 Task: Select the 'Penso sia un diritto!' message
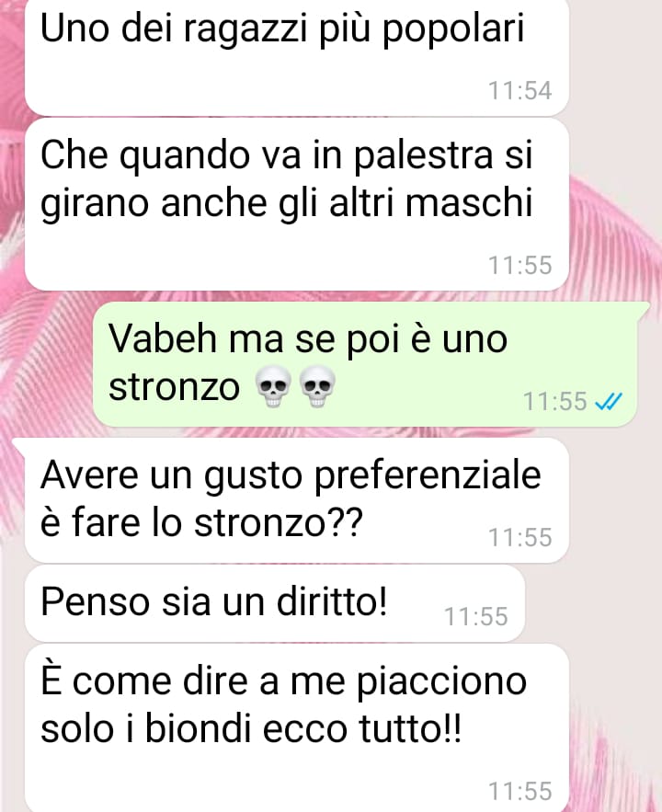[x=275, y=604]
